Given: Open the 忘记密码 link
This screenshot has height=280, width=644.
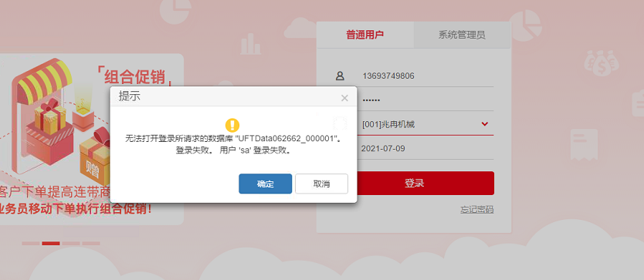Looking at the screenshot, I should 477,209.
